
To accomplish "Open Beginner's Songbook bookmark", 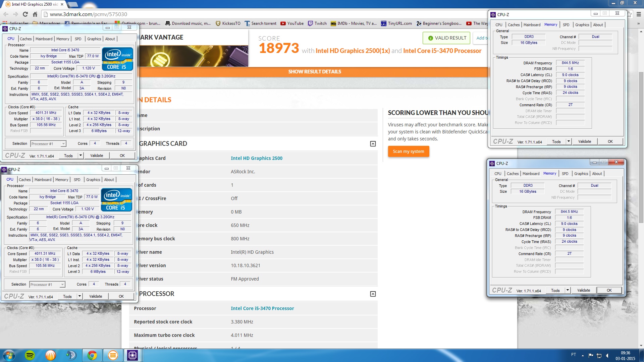I will click(439, 23).
